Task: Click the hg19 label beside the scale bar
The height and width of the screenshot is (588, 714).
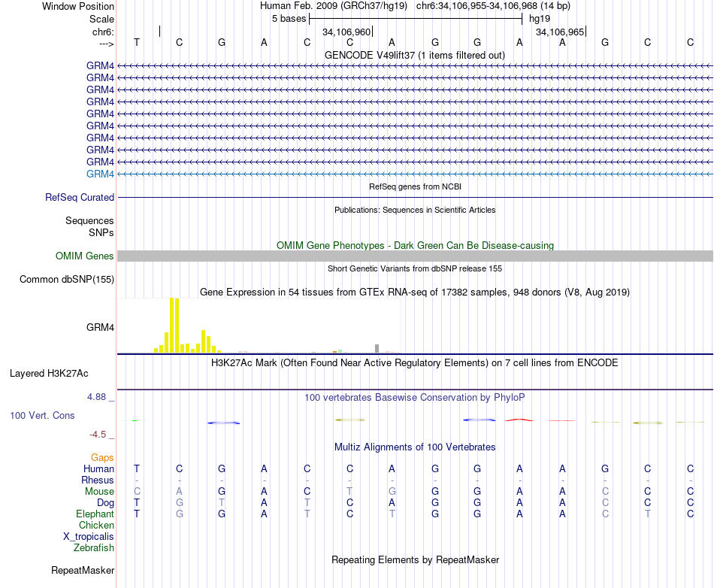Action: click(x=539, y=19)
